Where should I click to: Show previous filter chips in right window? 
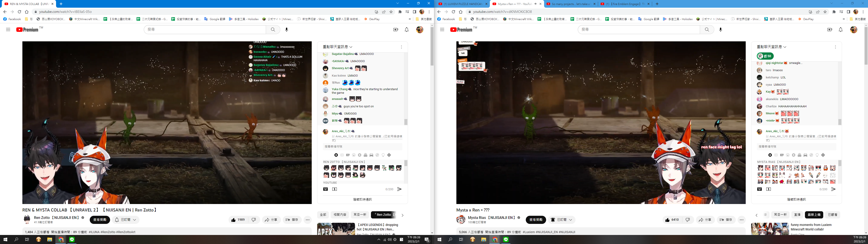point(757,215)
